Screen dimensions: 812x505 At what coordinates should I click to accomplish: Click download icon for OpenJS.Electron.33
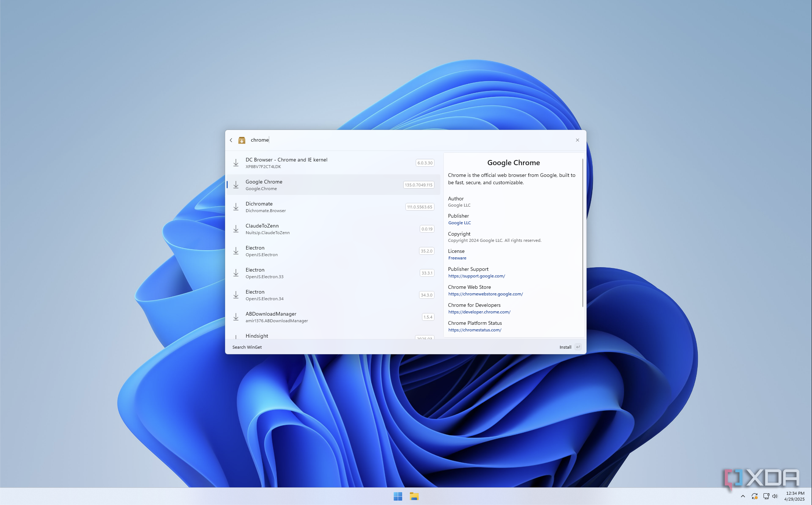236,273
